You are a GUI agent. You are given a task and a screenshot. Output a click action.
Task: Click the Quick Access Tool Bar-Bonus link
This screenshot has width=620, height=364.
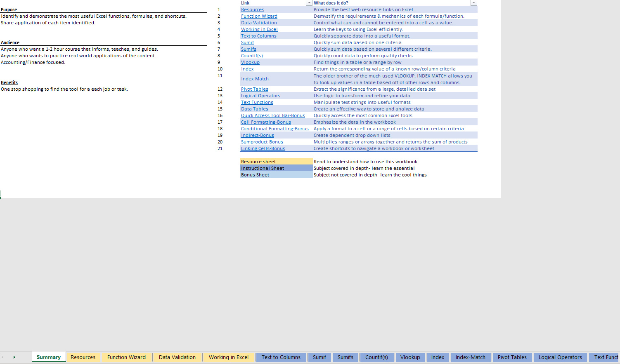[273, 115]
